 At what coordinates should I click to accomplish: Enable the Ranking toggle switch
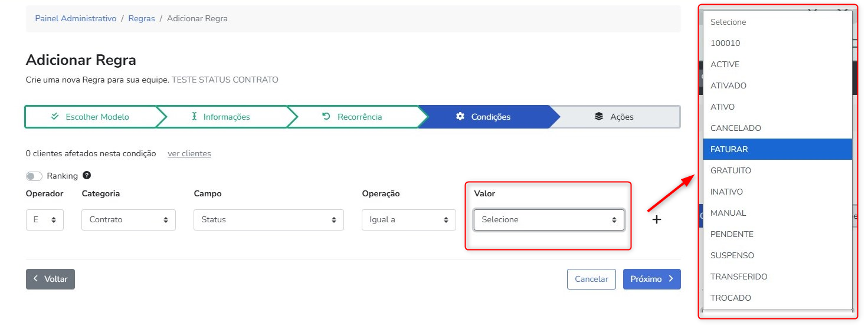point(34,176)
